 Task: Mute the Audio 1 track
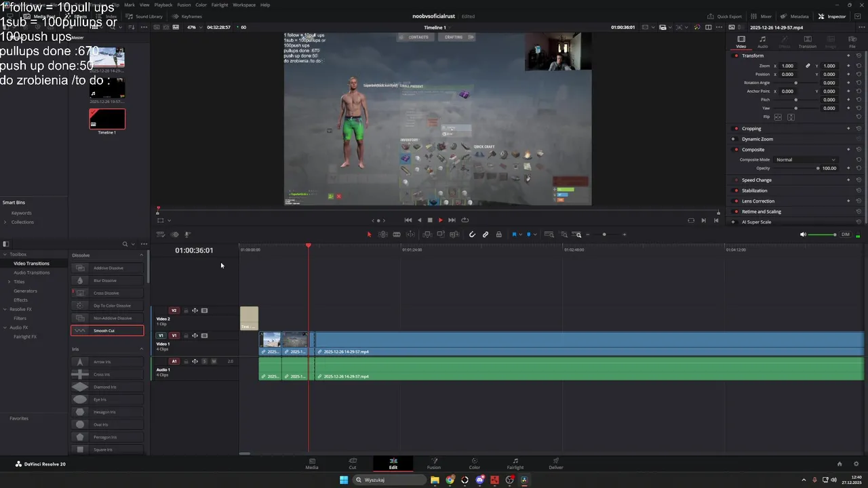tap(214, 361)
